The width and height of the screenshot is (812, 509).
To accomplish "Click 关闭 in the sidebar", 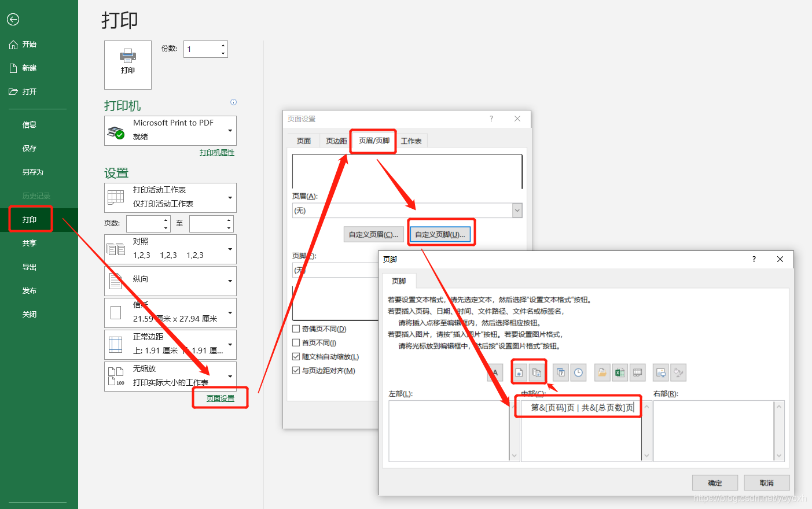I will (x=30, y=315).
